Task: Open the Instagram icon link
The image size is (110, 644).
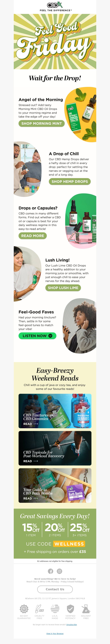Action: pyautogui.click(x=59, y=571)
